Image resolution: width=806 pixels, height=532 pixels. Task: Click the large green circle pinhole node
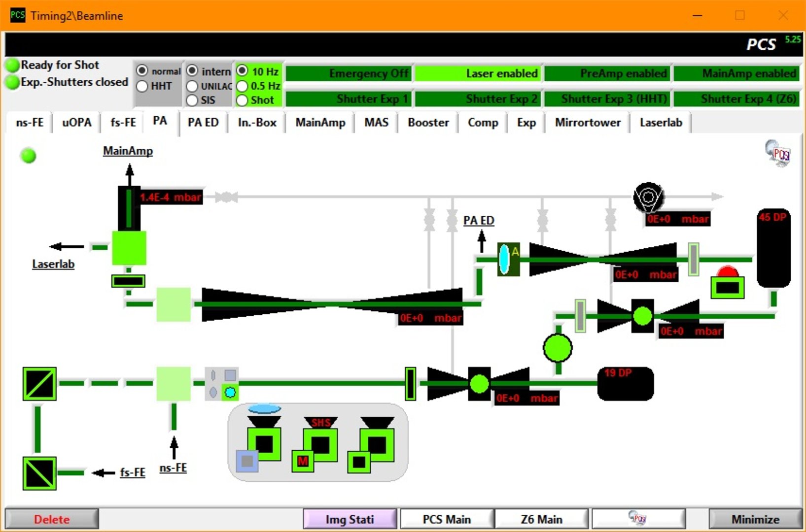point(558,348)
